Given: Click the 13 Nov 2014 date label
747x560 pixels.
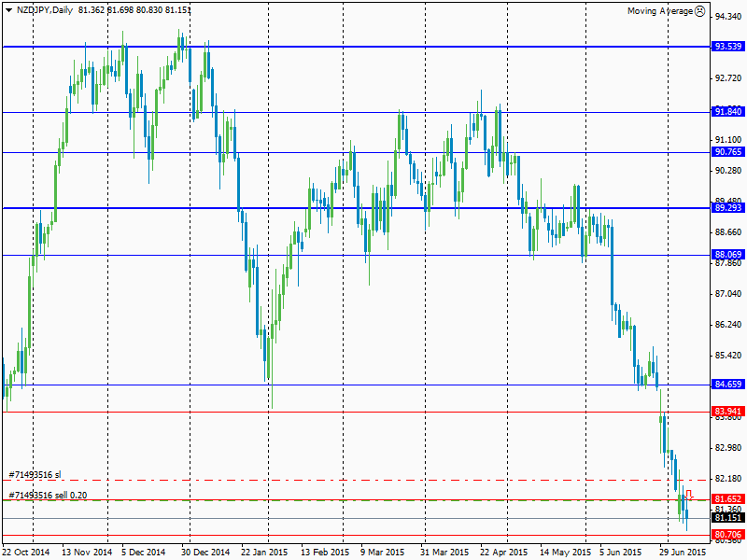Looking at the screenshot, I should coord(87,553).
